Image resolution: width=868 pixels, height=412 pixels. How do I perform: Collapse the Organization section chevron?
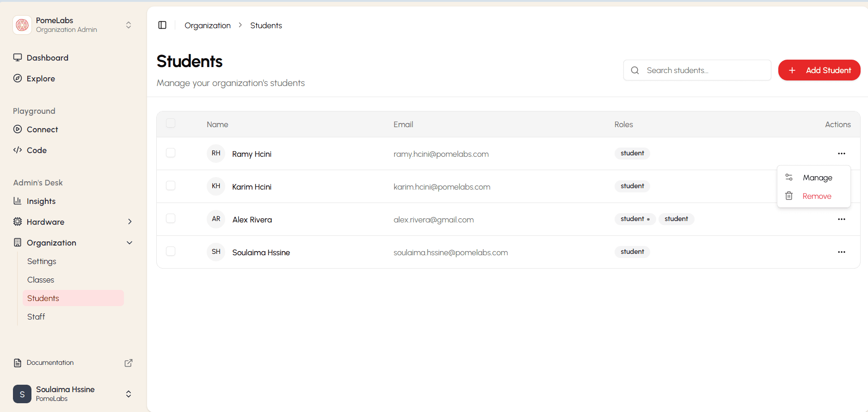click(129, 242)
